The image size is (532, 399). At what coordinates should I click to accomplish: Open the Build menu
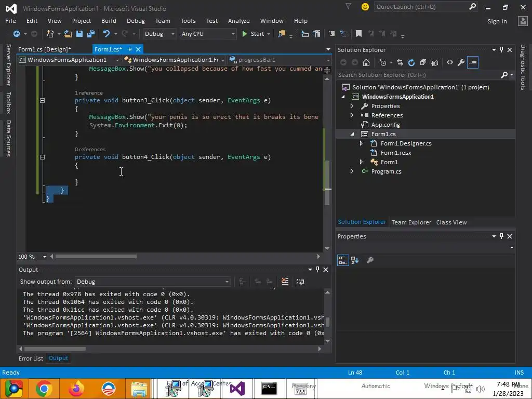click(109, 21)
